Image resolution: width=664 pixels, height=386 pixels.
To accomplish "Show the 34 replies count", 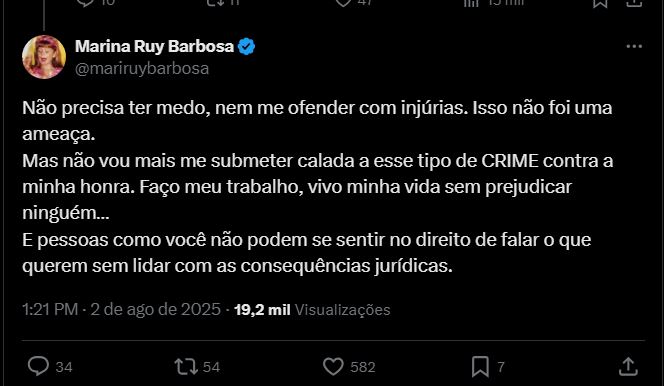I will coord(64,367).
